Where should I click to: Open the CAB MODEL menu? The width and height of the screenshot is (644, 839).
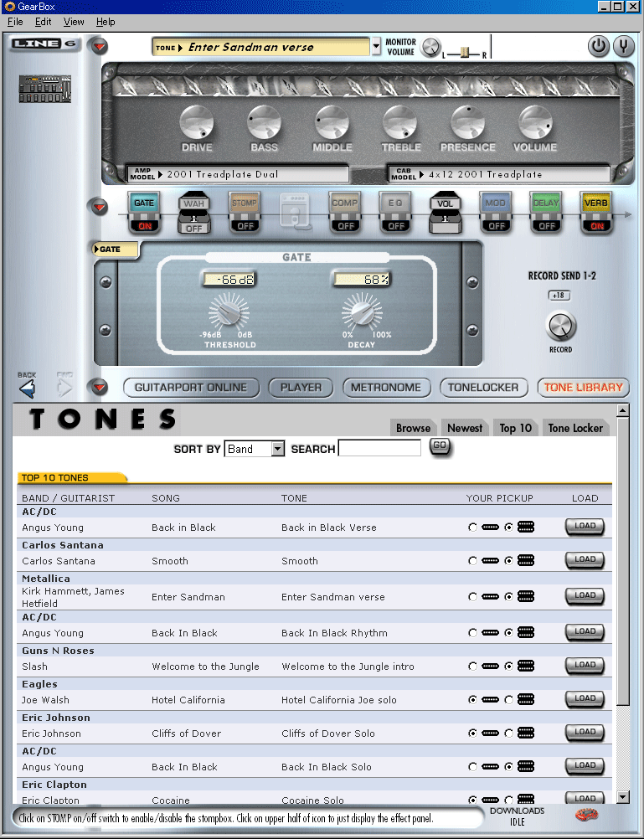[499, 174]
